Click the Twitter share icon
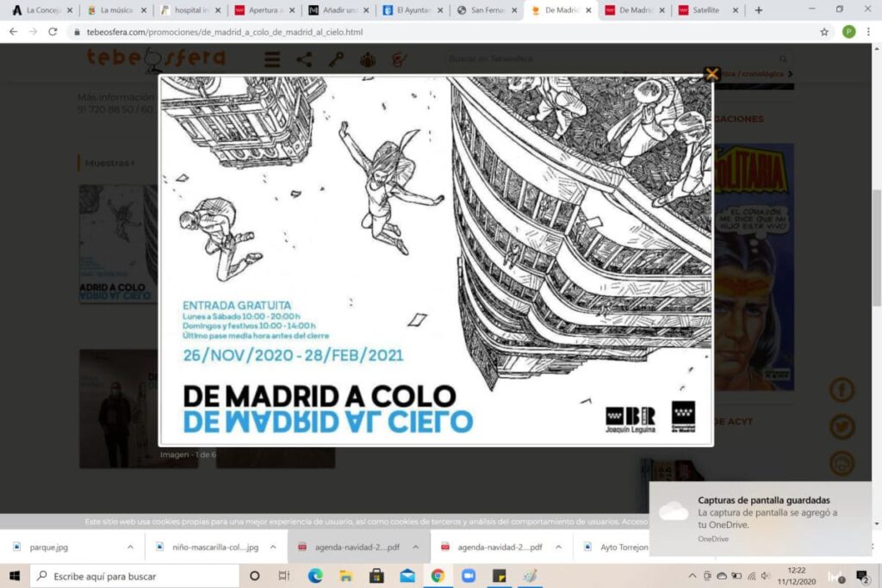The width and height of the screenshot is (882, 588). 842,427
